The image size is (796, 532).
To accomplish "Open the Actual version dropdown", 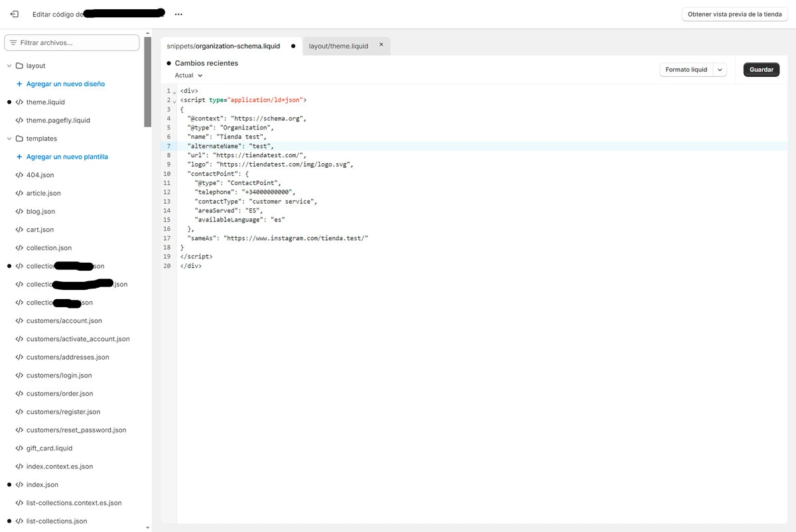I will pyautogui.click(x=188, y=76).
